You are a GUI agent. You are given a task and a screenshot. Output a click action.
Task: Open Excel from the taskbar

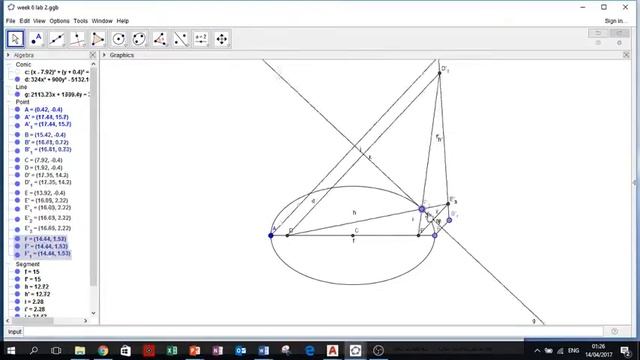172,350
